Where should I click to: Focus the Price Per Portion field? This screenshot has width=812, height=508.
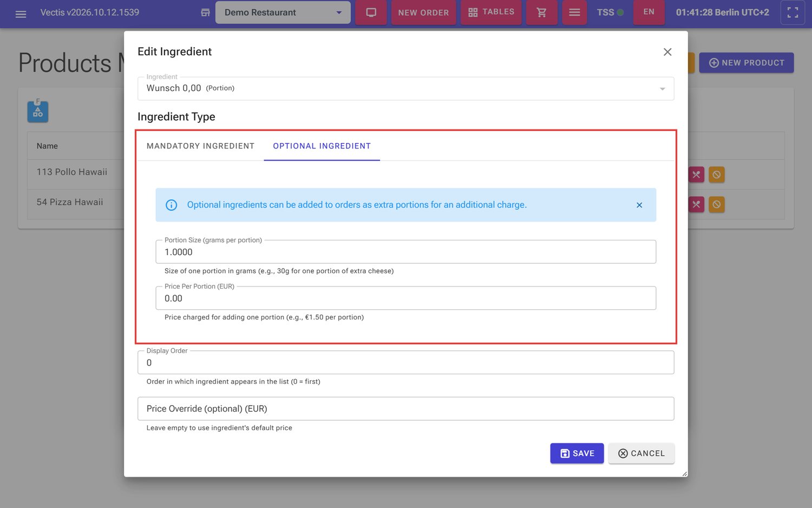point(406,298)
